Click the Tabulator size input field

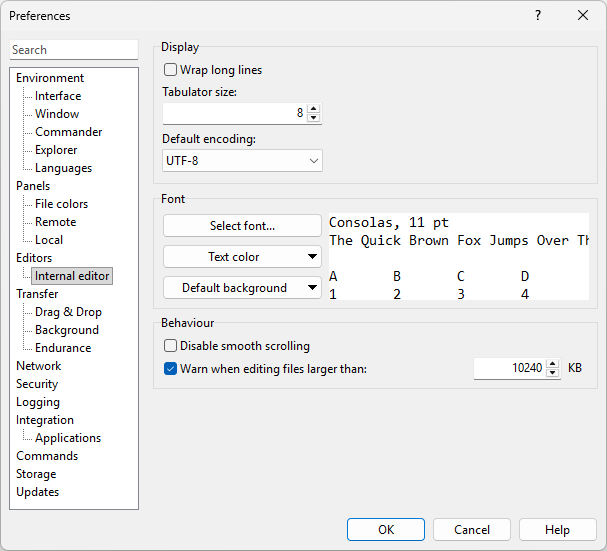235,113
